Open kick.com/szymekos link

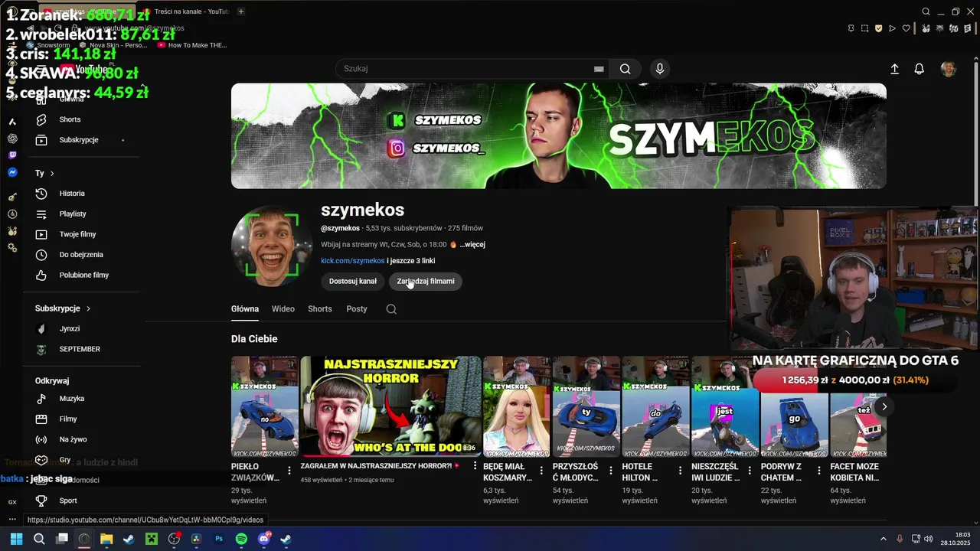coord(353,261)
